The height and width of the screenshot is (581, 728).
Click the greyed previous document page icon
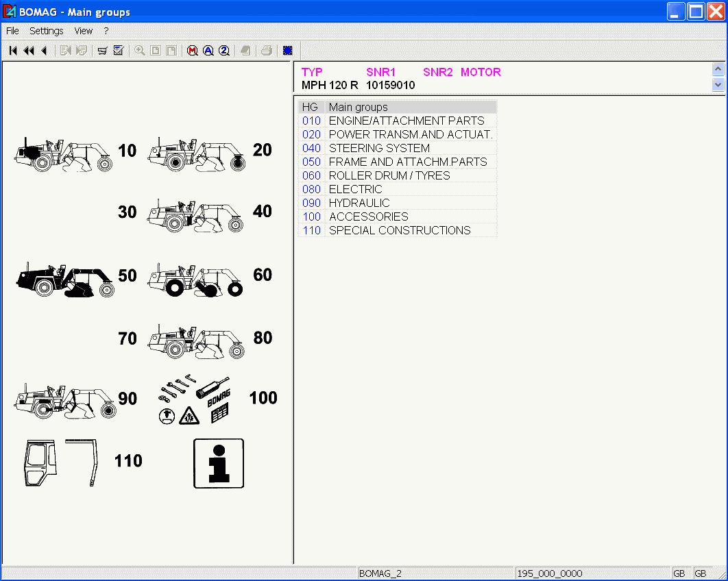[x=65, y=51]
